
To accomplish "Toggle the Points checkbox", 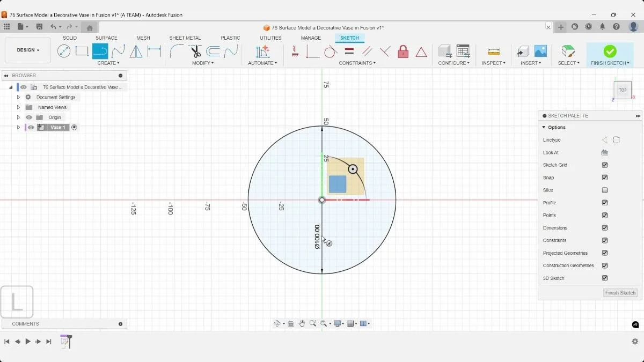I will click(605, 216).
